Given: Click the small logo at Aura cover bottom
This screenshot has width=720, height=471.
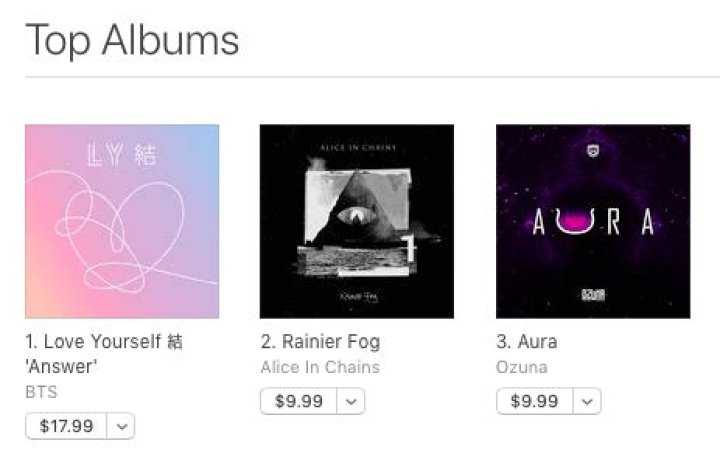Looking at the screenshot, I should [593, 297].
